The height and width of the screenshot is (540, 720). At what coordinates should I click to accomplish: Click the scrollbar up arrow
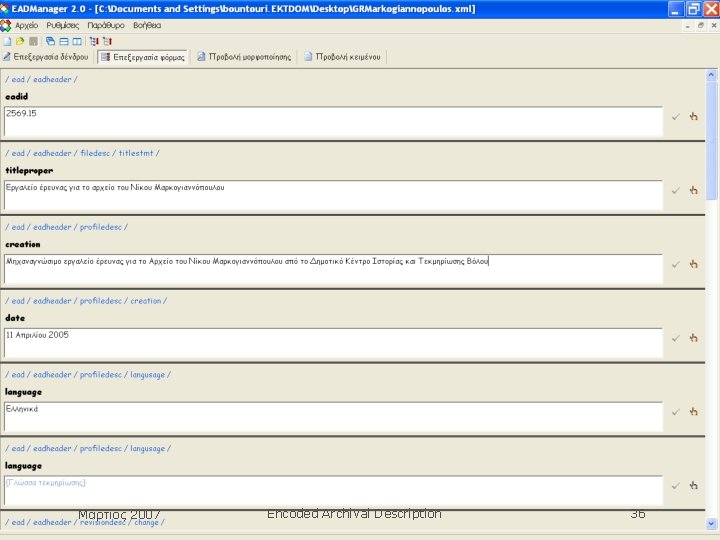coord(711,75)
